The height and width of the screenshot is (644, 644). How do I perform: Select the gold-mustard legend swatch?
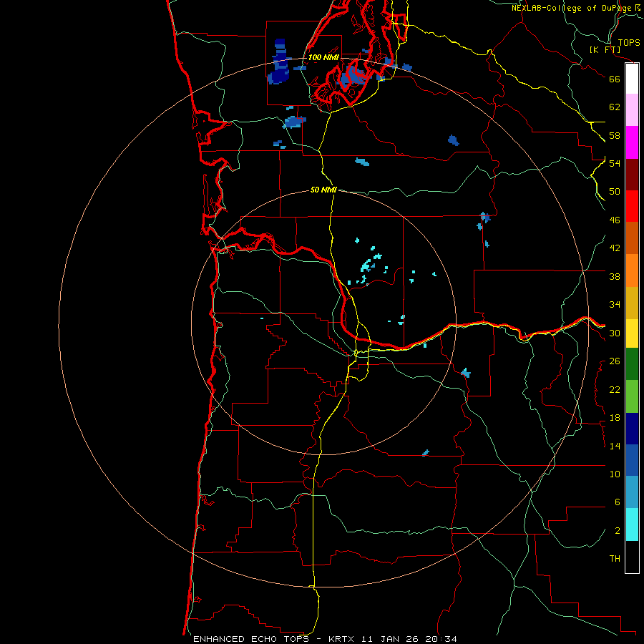[x=632, y=303]
